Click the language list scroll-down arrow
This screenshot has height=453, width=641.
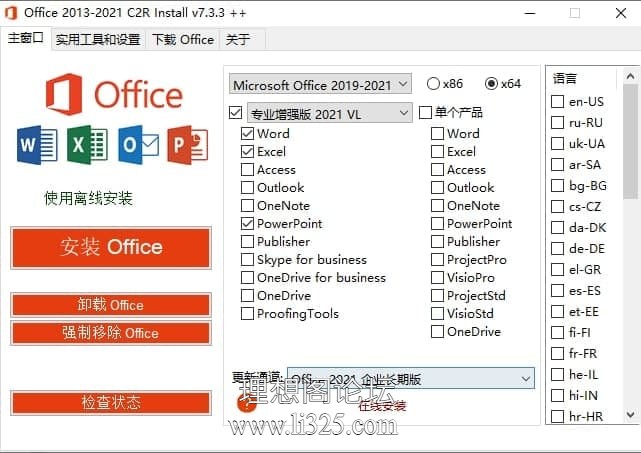click(630, 415)
